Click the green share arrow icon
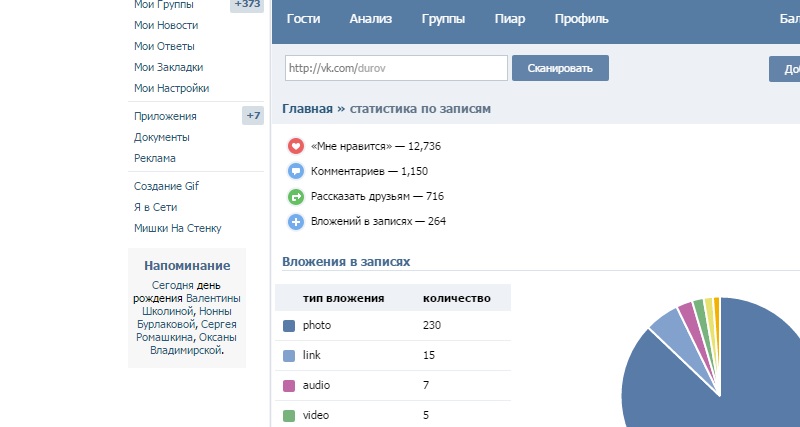The width and height of the screenshot is (800, 427). 296,196
